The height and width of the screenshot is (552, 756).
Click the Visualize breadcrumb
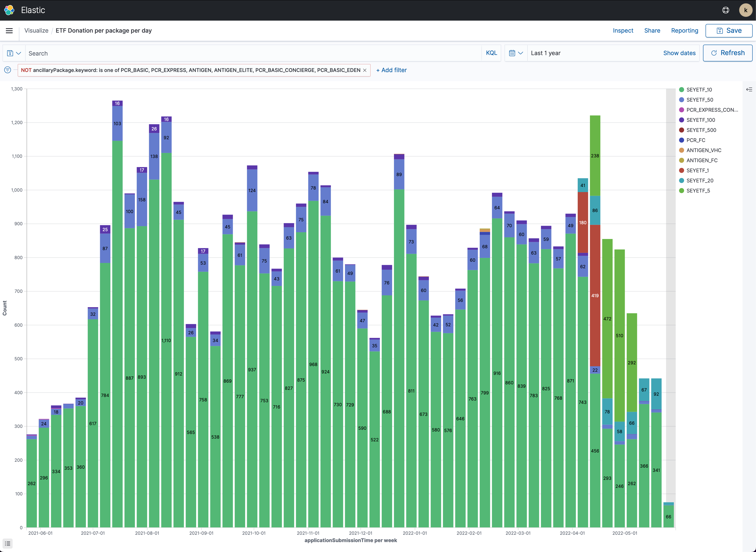pos(36,31)
